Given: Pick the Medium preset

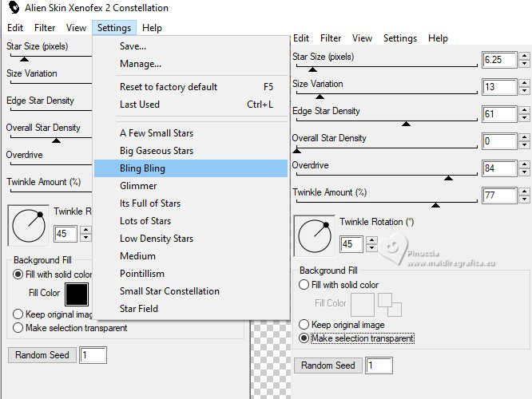Looking at the screenshot, I should [x=191, y=256].
